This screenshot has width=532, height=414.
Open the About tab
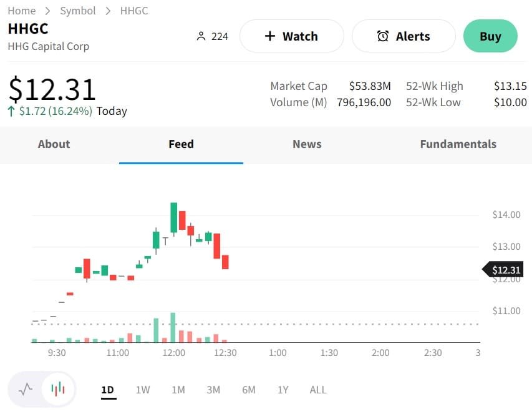coord(54,144)
